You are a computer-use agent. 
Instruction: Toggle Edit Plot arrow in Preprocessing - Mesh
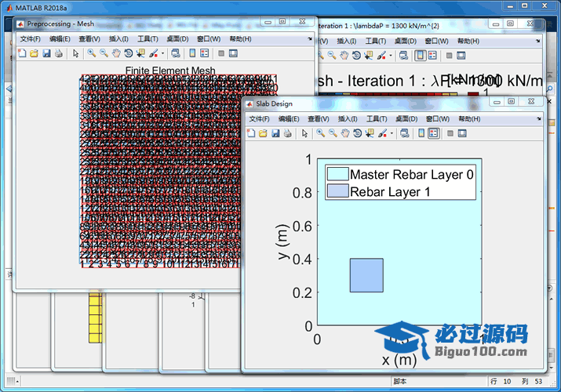pyautogui.click(x=76, y=53)
